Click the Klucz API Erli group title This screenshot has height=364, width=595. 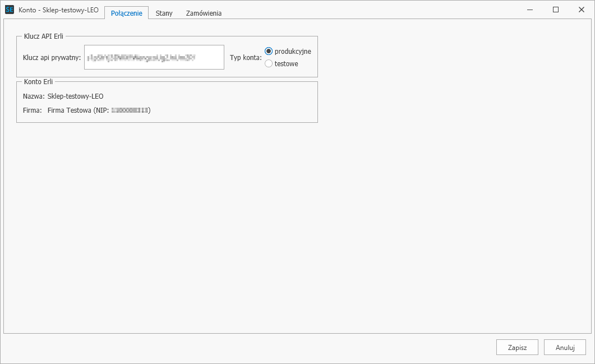44,36
